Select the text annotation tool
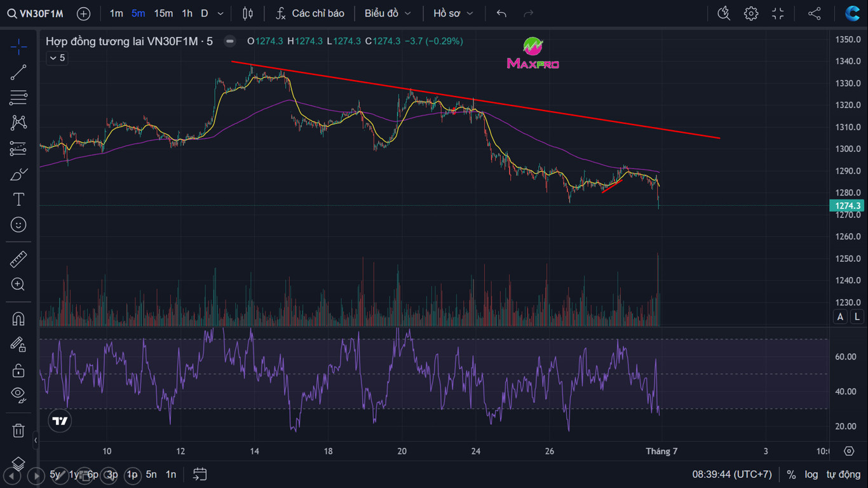 [18, 200]
